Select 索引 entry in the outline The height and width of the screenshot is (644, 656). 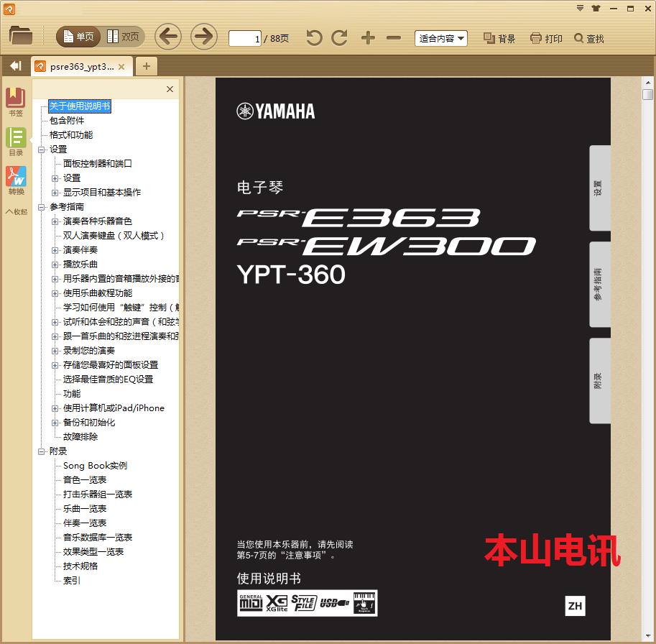click(x=72, y=581)
